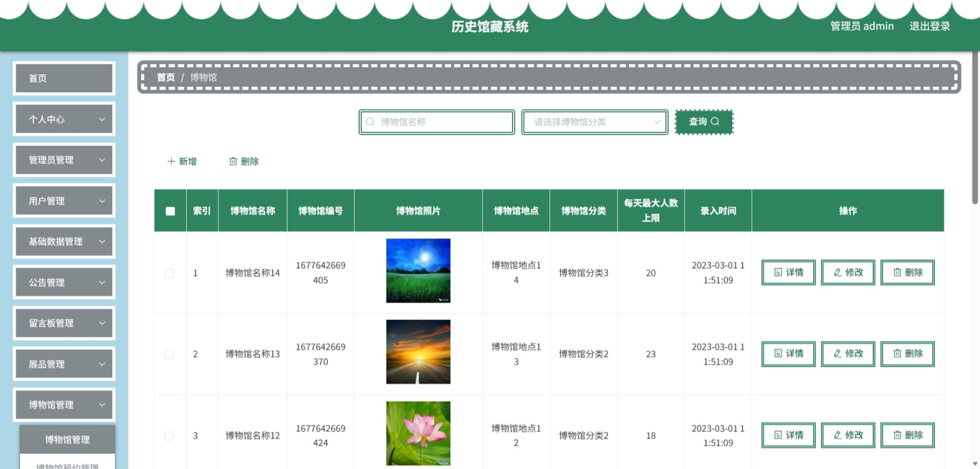Click the 索引 column header

point(202,211)
